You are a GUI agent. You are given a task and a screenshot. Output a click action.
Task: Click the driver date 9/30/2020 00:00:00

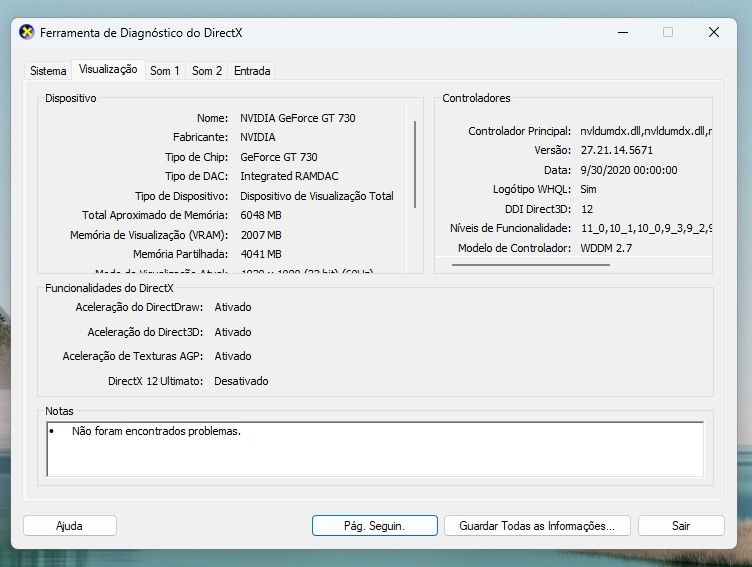point(629,170)
